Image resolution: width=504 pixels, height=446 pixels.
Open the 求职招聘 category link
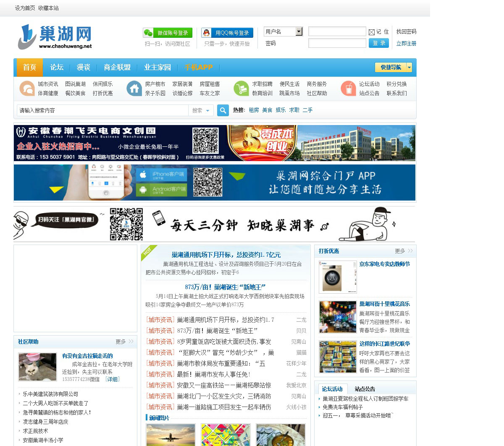(262, 84)
